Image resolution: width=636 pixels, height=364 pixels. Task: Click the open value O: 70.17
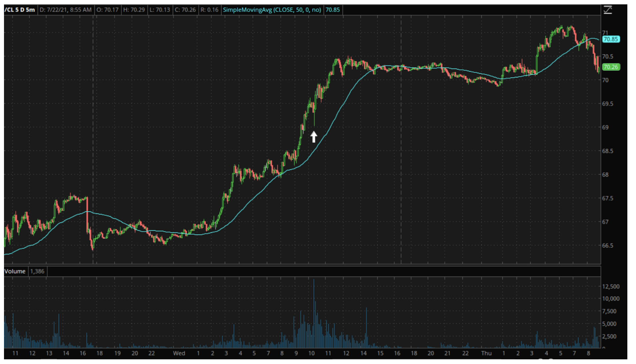tap(107, 10)
